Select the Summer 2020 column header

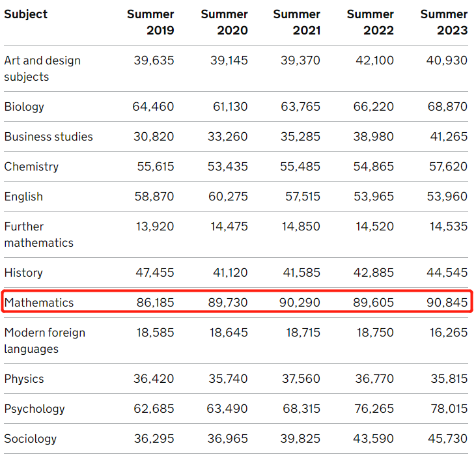tap(224, 22)
